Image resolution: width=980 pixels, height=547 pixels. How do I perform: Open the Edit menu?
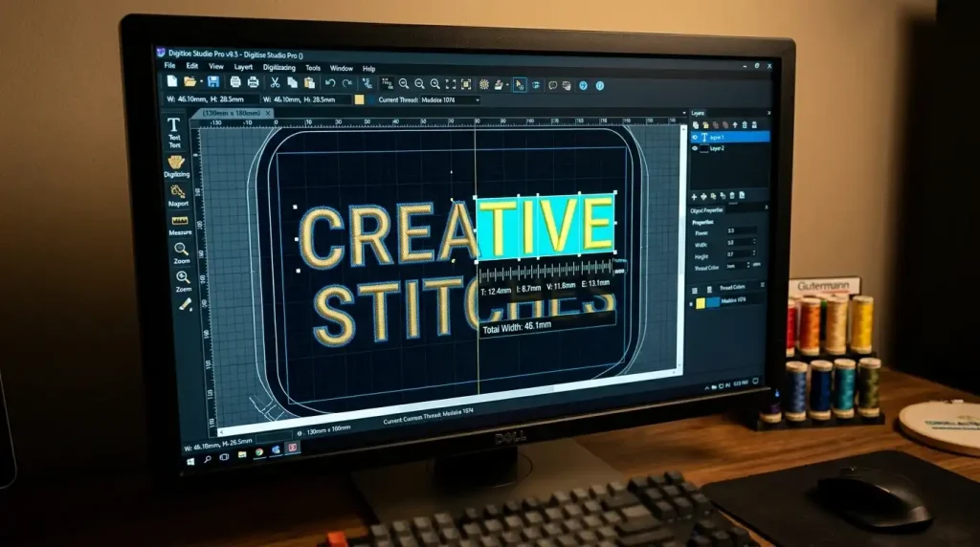[x=191, y=66]
